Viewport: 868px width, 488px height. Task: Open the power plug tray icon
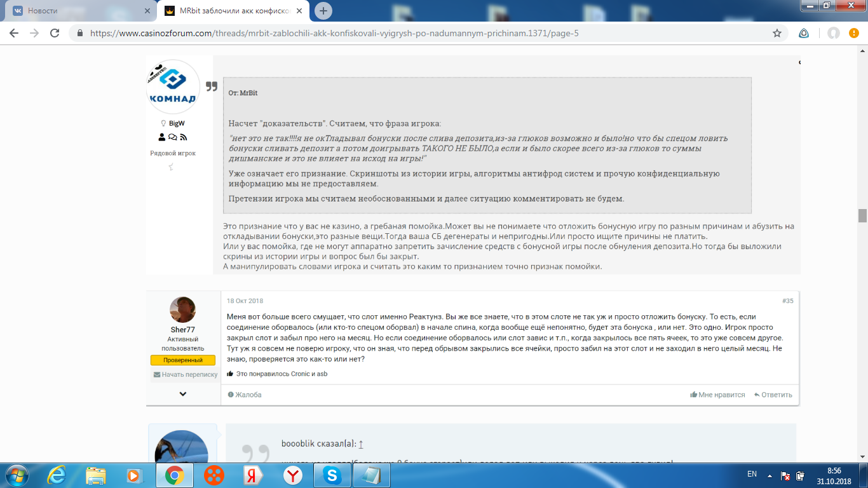(801, 475)
